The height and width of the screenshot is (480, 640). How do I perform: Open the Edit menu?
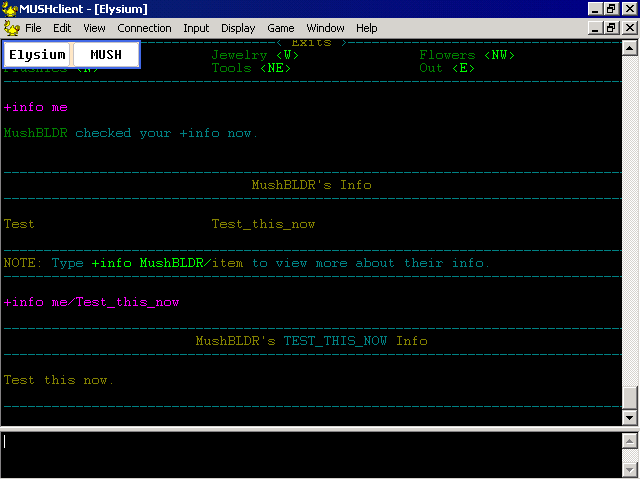click(62, 28)
